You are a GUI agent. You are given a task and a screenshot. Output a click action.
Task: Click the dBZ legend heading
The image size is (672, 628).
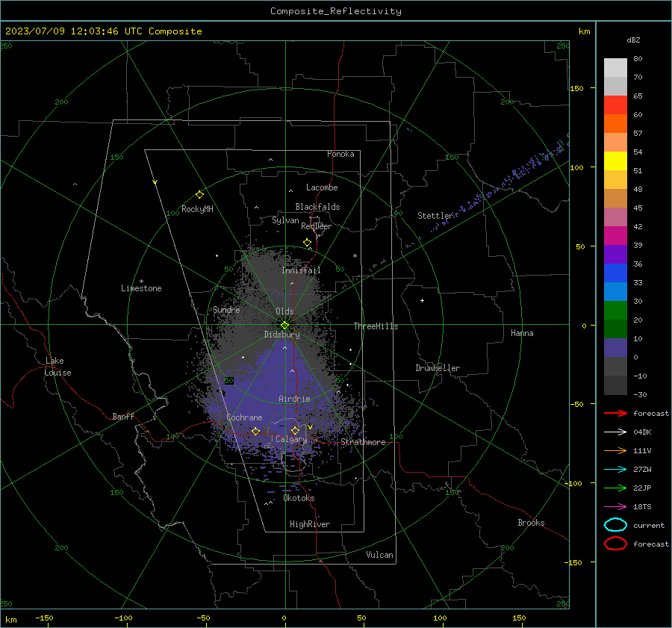pyautogui.click(x=633, y=40)
